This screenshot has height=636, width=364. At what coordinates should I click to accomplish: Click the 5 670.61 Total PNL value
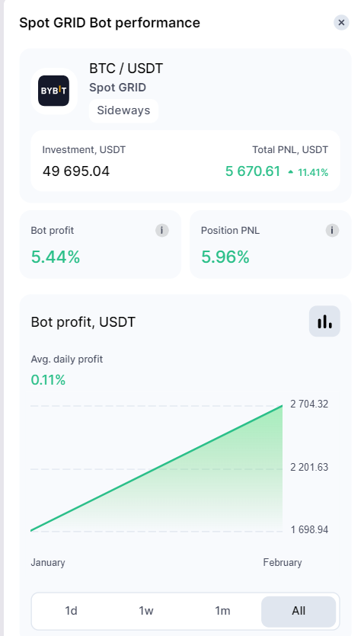(253, 171)
